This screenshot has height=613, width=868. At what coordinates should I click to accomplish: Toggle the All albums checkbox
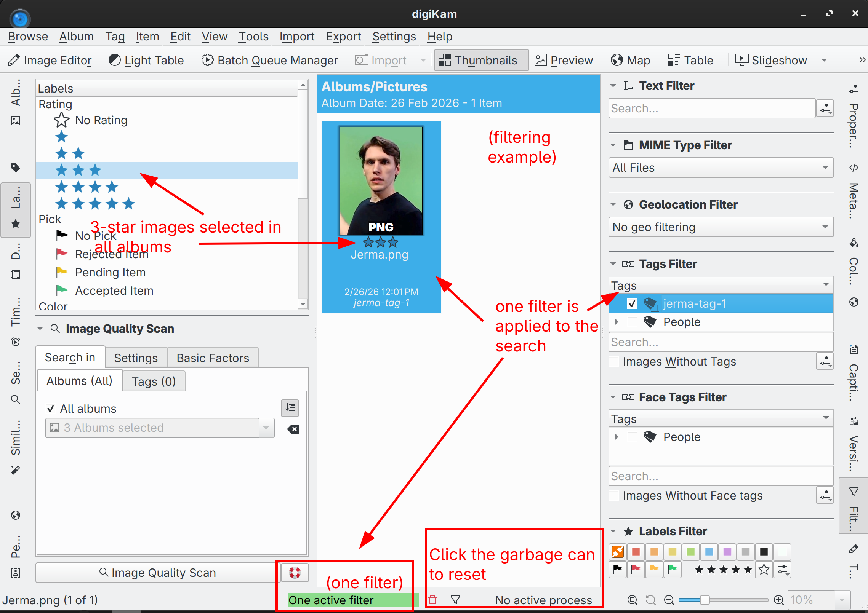click(x=51, y=409)
